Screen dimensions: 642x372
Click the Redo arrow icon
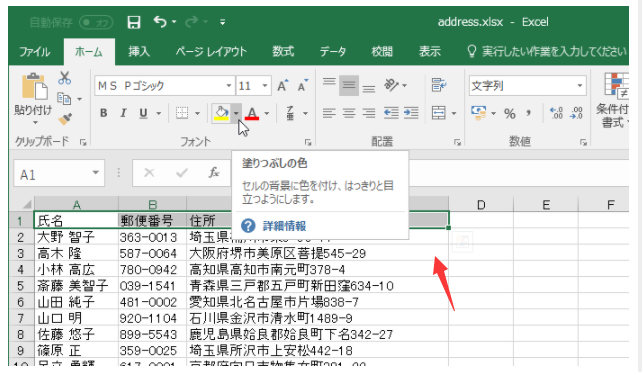(192, 21)
